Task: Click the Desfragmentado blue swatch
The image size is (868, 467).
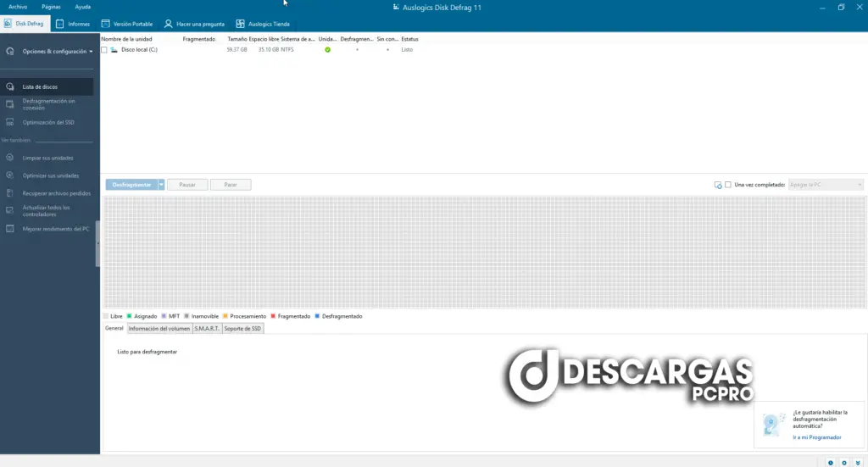Action: point(317,316)
